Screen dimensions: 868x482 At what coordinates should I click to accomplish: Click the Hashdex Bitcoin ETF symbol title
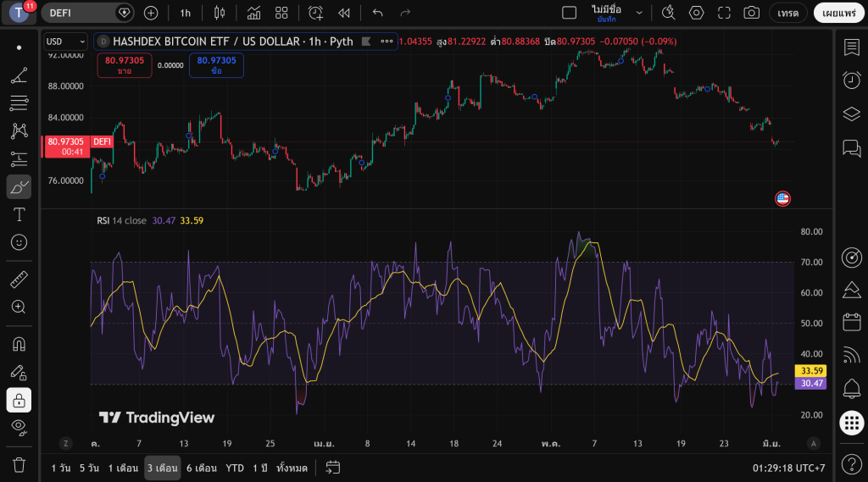click(232, 42)
